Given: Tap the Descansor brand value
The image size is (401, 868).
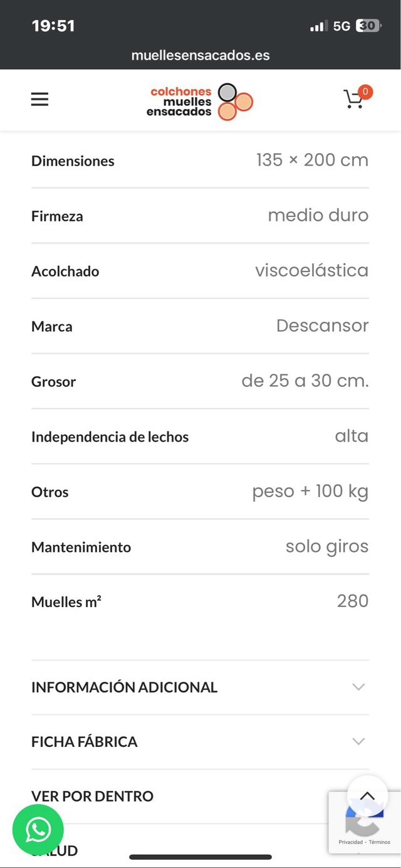Looking at the screenshot, I should pyautogui.click(x=322, y=325).
